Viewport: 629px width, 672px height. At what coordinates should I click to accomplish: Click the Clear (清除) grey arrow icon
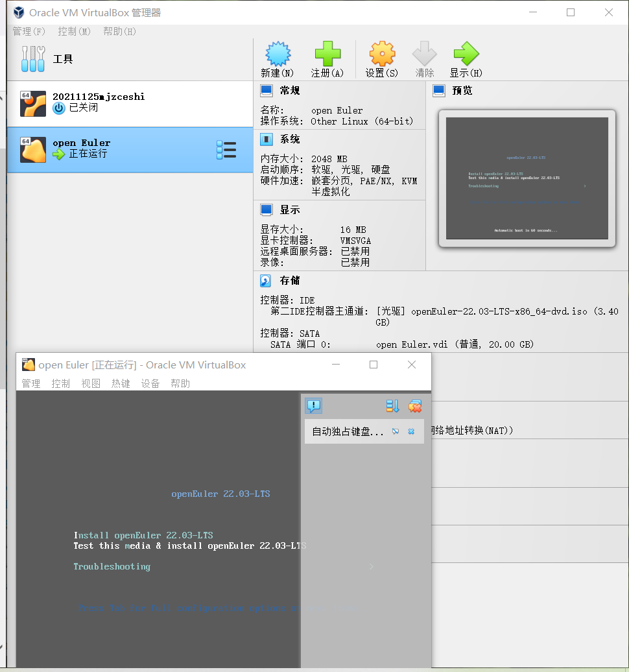[x=424, y=54]
